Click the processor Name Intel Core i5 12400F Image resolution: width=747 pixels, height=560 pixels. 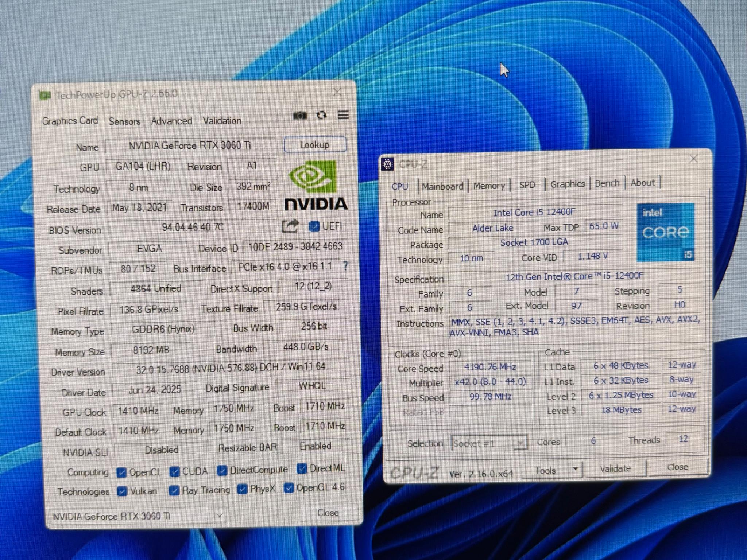534,212
